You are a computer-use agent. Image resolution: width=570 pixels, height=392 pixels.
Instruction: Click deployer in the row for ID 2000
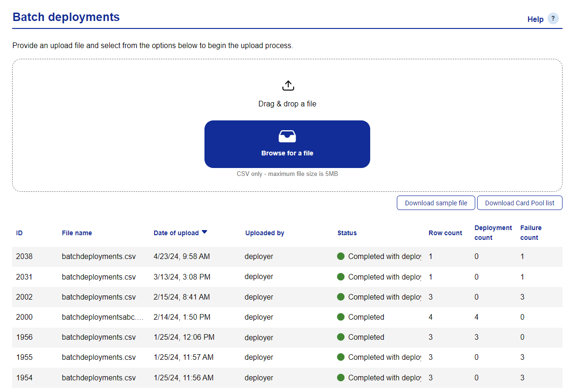click(x=259, y=317)
